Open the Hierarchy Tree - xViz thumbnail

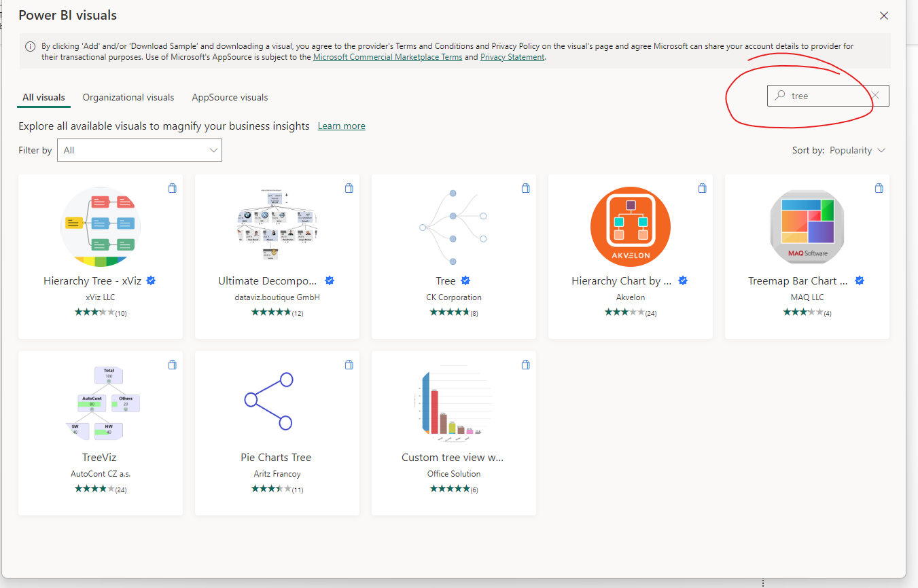[x=101, y=226]
